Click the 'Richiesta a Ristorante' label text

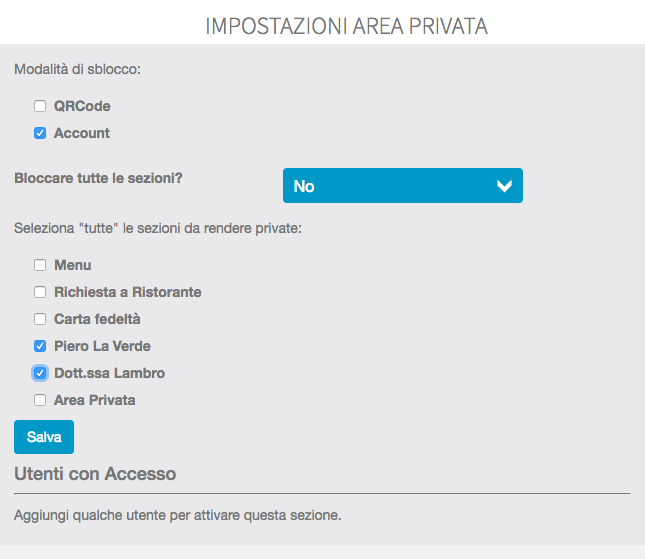pos(128,292)
